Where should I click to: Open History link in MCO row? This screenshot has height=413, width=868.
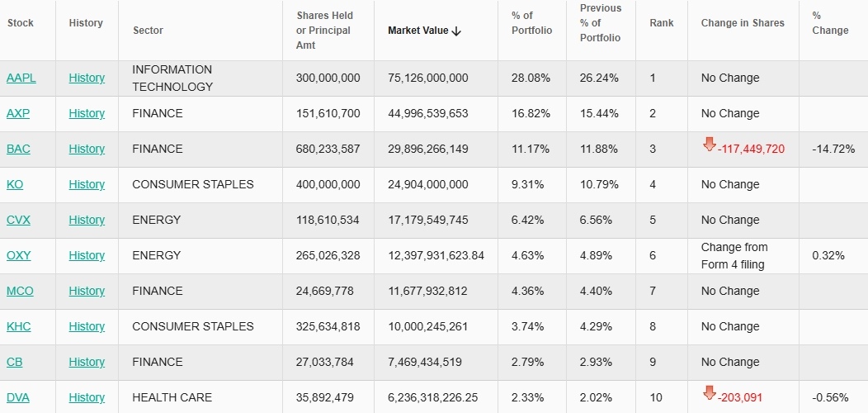point(87,291)
